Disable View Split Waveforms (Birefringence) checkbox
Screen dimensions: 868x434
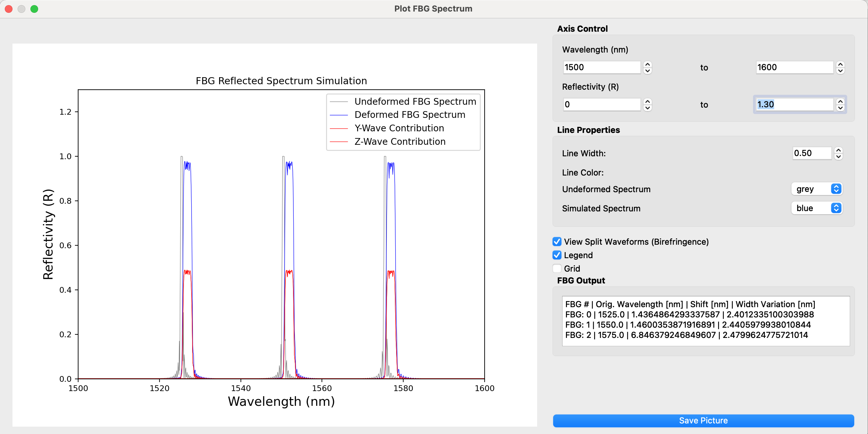pos(557,242)
